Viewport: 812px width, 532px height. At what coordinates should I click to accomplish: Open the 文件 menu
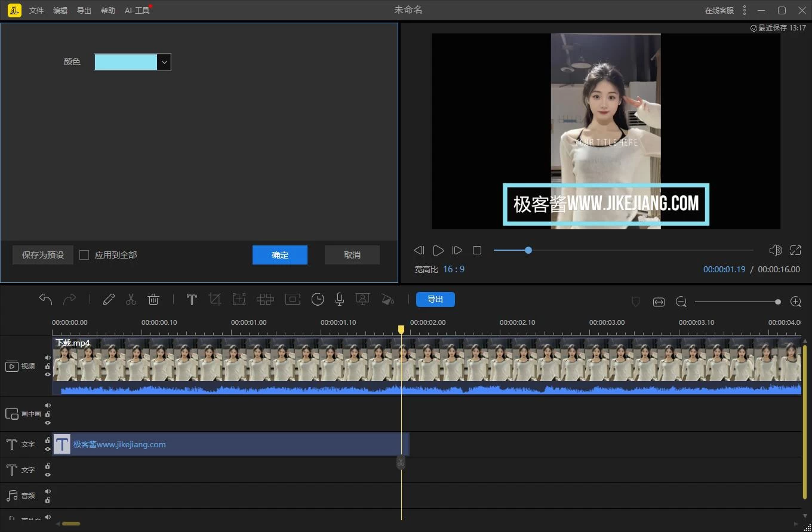coord(36,11)
